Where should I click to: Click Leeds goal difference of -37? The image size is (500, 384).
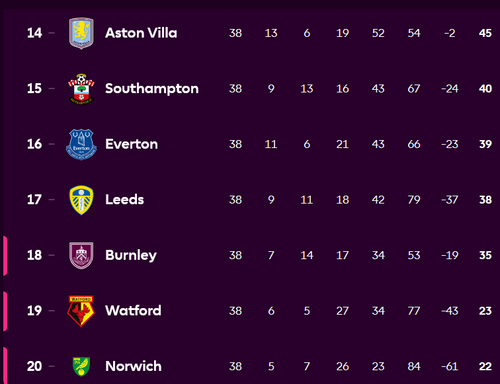click(449, 200)
